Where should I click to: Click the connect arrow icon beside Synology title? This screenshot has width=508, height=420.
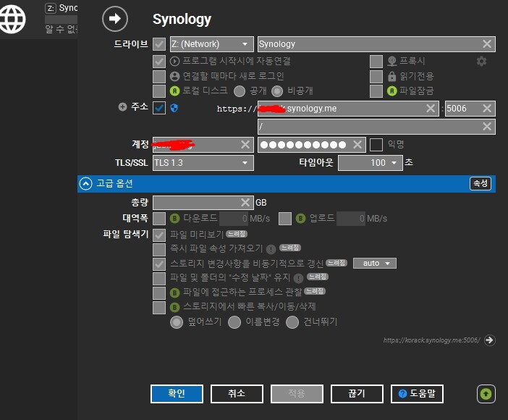tap(115, 20)
